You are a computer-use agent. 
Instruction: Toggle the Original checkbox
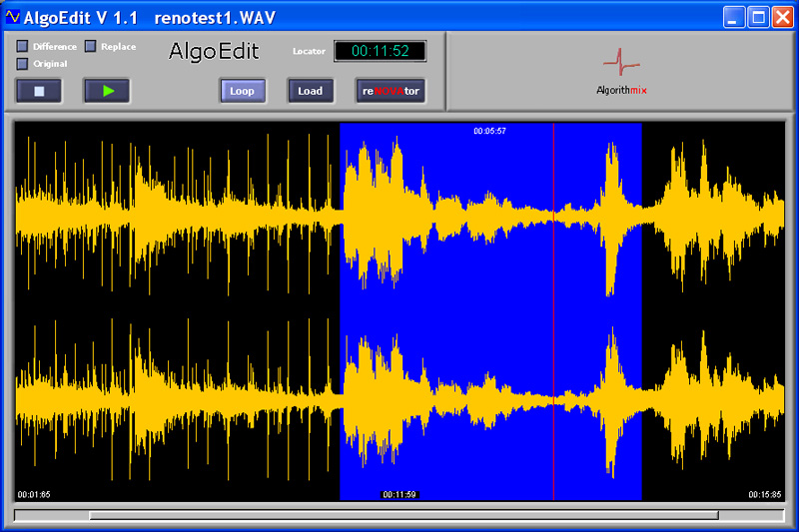coord(23,64)
